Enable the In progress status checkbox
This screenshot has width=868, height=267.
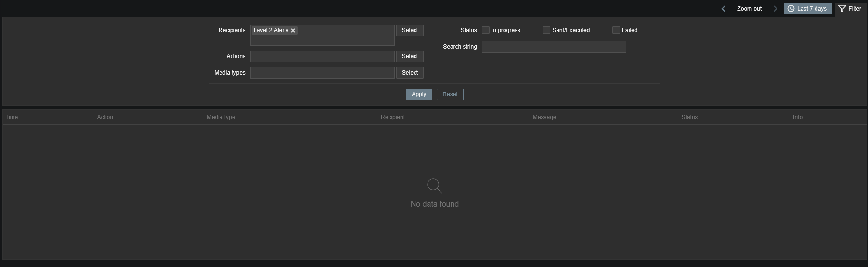coord(486,30)
